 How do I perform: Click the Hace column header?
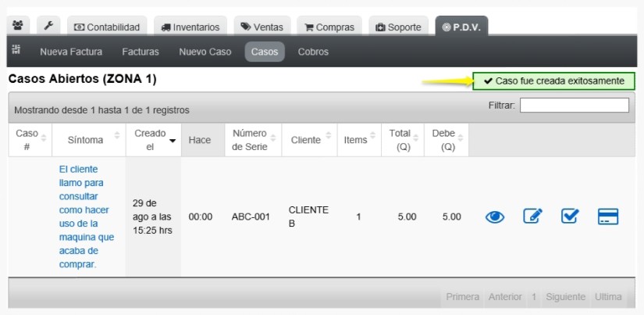(x=203, y=140)
